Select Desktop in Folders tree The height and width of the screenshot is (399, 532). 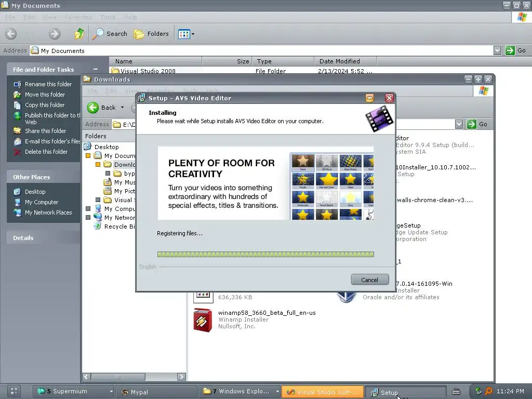point(107,147)
